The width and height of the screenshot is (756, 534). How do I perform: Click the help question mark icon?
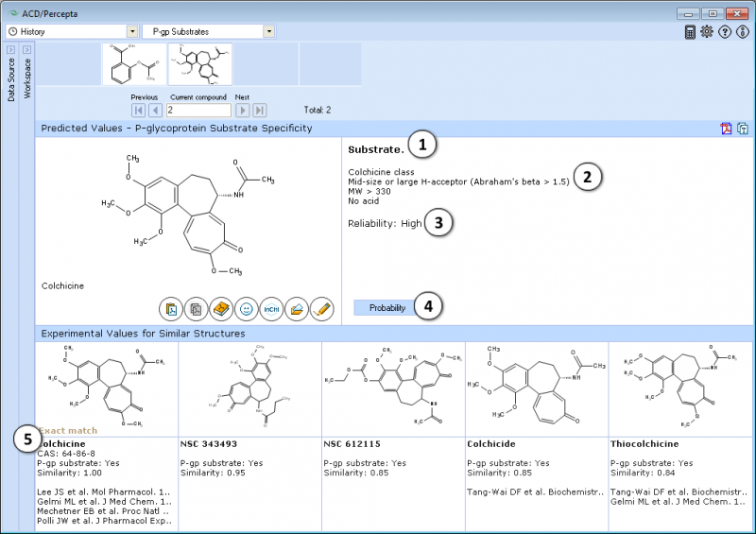tap(725, 32)
